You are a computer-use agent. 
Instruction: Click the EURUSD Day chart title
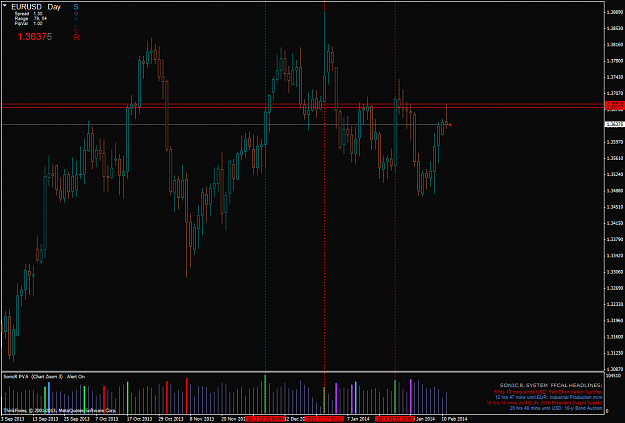point(36,7)
